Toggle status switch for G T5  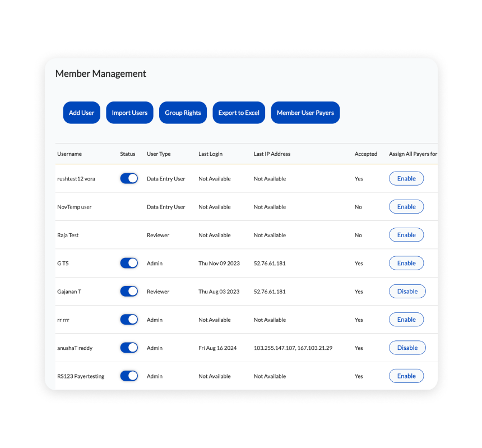pos(129,263)
